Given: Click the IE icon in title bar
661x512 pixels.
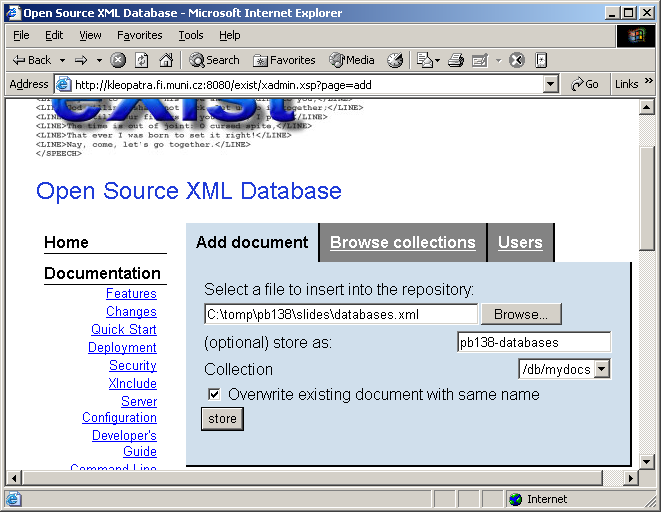Looking at the screenshot, I should 13,13.
